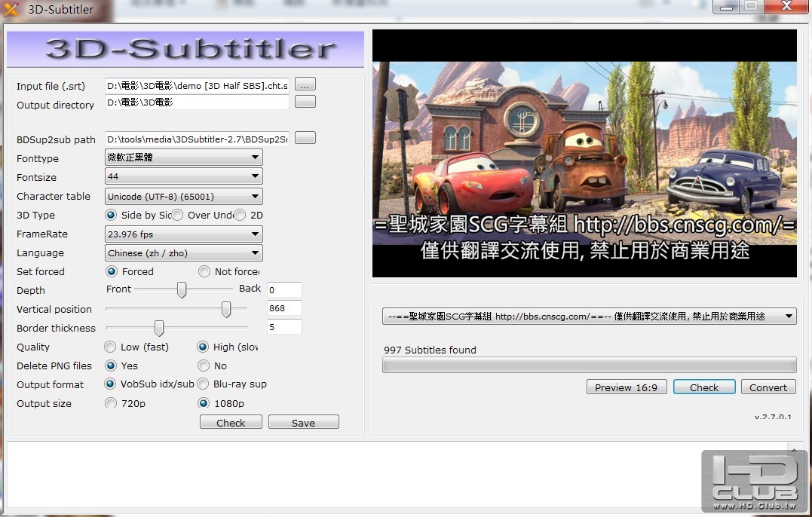This screenshot has height=517, width=812.
Task: Click the Vertical position value field 868
Action: (x=284, y=308)
